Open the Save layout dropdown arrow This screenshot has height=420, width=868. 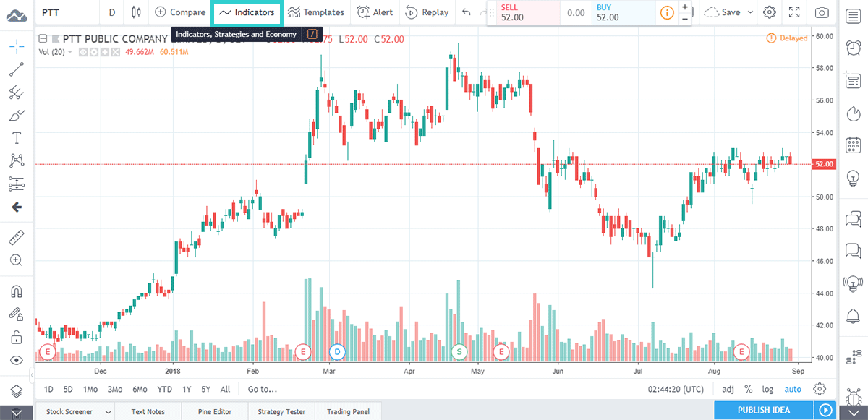(750, 12)
